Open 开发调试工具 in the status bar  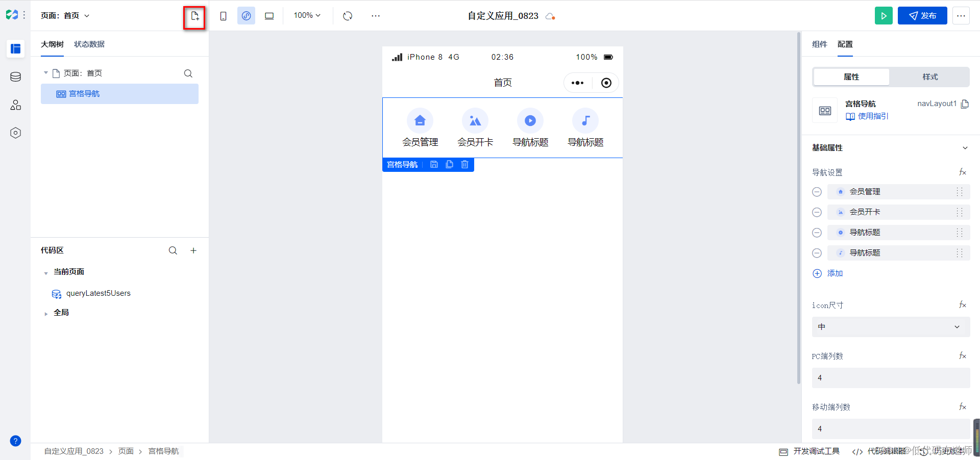pos(810,451)
